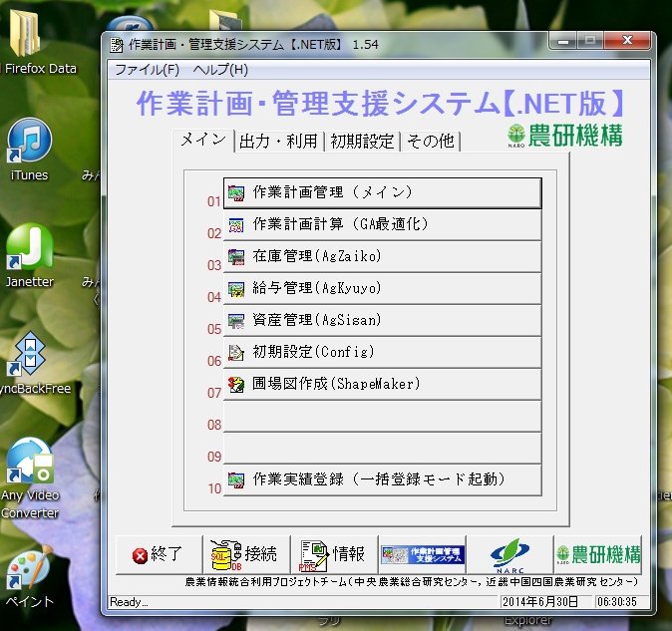
Task: Click the 資産管理(AgSisan) icon
Action: 236,321
